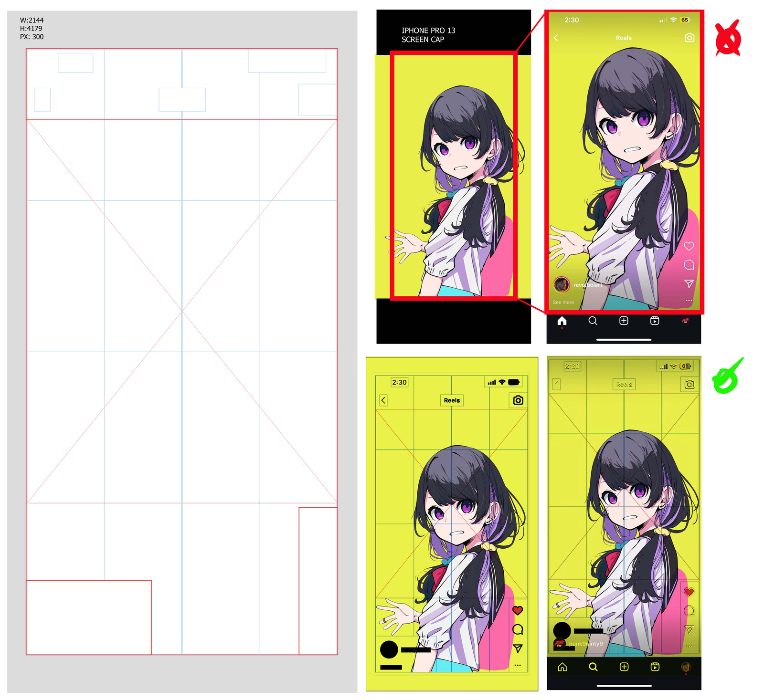Tap the Reels icon in green-check screenshot's nav bar
The width and height of the screenshot is (764, 700).
(655, 667)
